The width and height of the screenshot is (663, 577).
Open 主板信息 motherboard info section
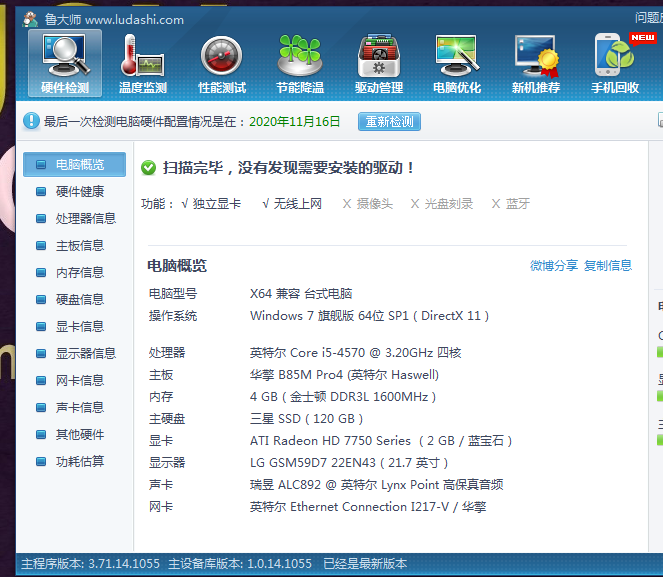[79, 245]
